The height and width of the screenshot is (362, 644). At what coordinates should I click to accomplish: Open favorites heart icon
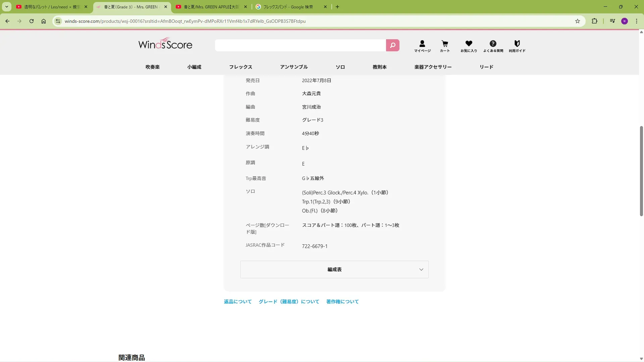[469, 46]
